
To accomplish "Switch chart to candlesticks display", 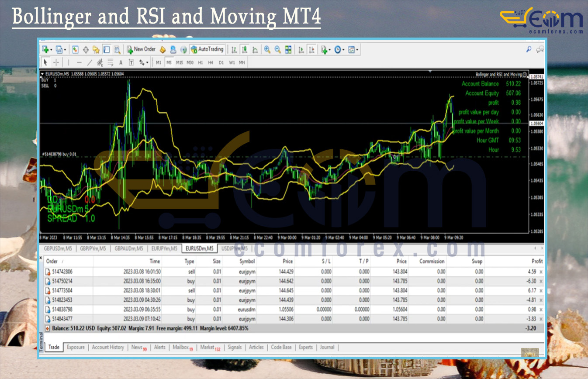I will 245,50.
